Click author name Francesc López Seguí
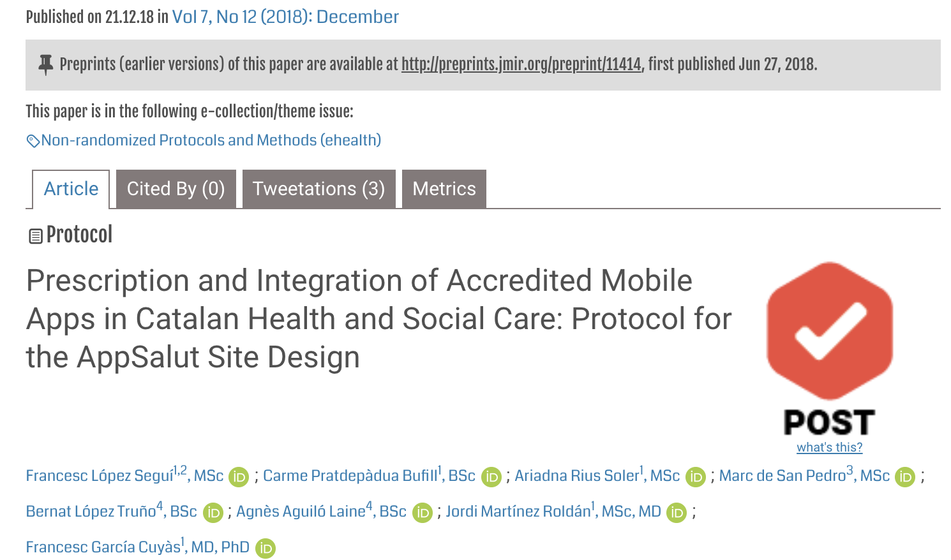 [99, 476]
